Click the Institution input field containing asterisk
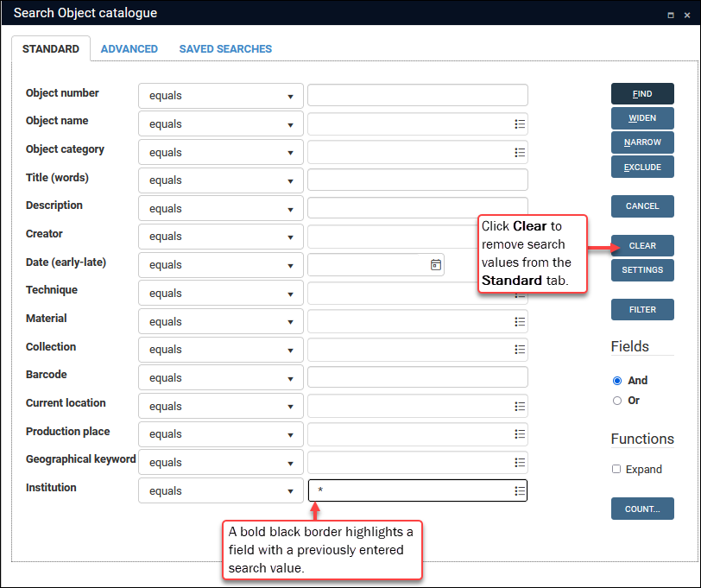Screen dimensions: 701x588 click(x=406, y=490)
